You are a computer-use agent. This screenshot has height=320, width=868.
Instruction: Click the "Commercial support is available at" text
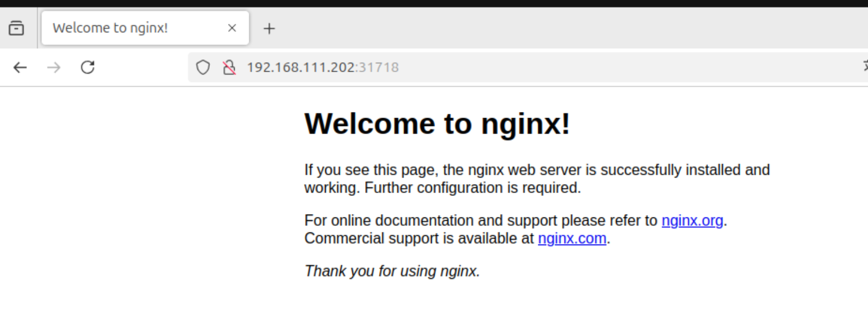[420, 239]
